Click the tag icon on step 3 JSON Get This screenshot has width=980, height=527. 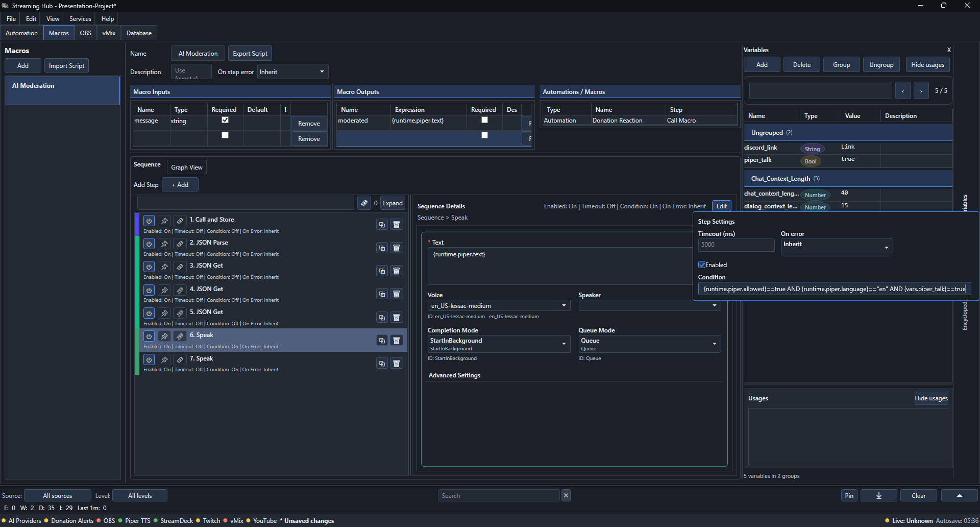[x=180, y=267]
